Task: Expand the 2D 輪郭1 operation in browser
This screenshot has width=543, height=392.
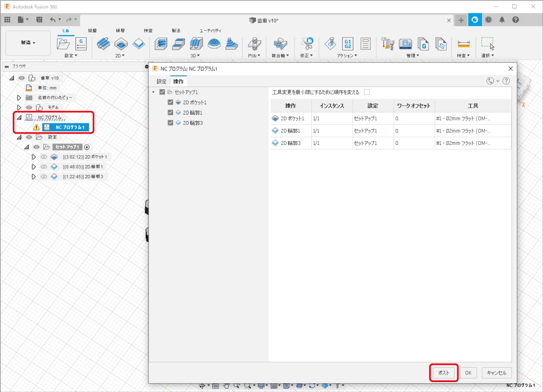Action: coord(34,167)
